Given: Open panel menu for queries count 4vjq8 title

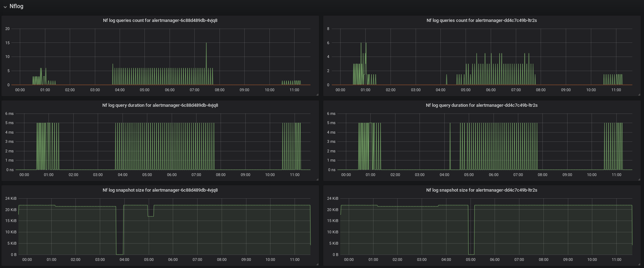Looking at the screenshot, I should point(160,21).
